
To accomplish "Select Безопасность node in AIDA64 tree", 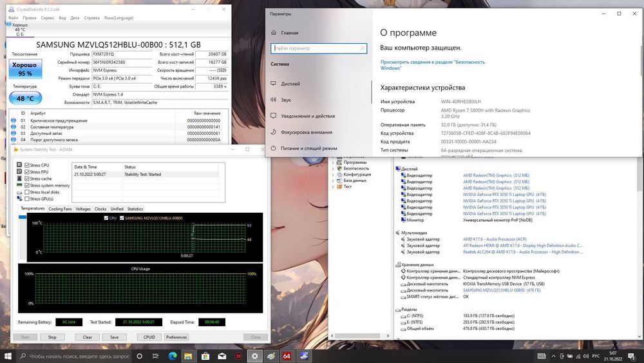I will click(x=356, y=168).
